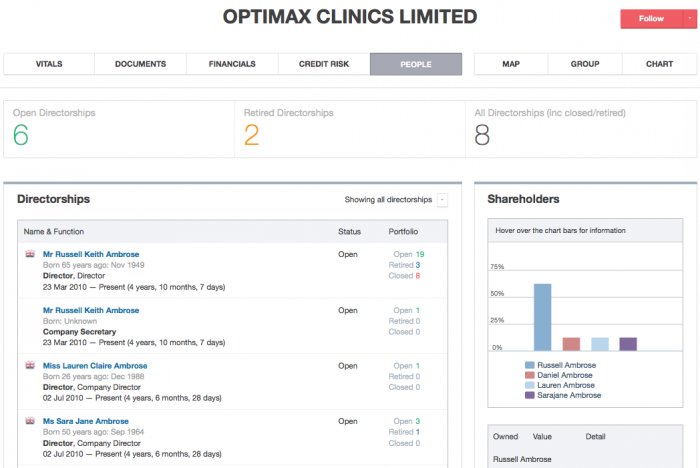700x468 pixels.
Task: Click the Russell Ambrose legend color swatch
Action: click(529, 365)
